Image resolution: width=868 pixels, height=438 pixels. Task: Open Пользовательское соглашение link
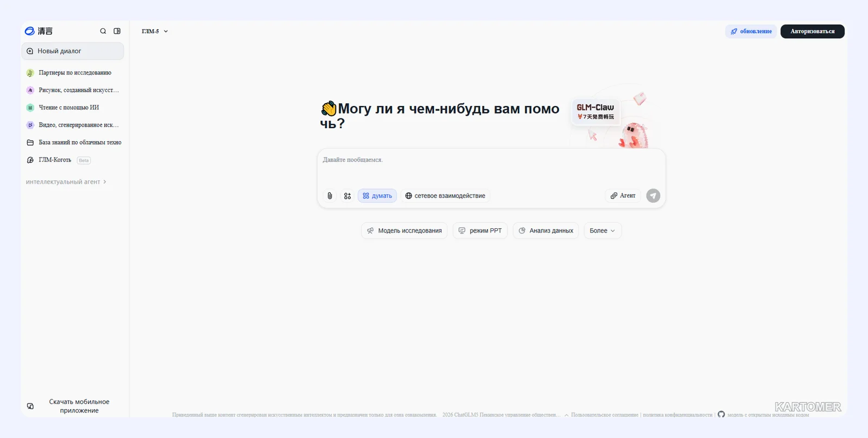604,415
